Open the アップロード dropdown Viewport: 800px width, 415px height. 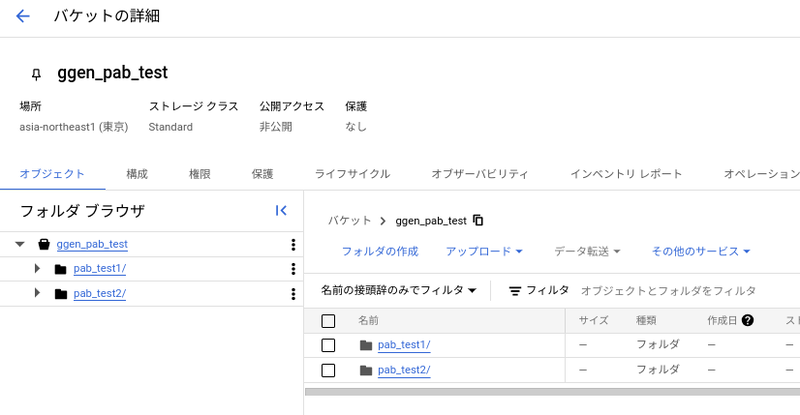(x=484, y=251)
